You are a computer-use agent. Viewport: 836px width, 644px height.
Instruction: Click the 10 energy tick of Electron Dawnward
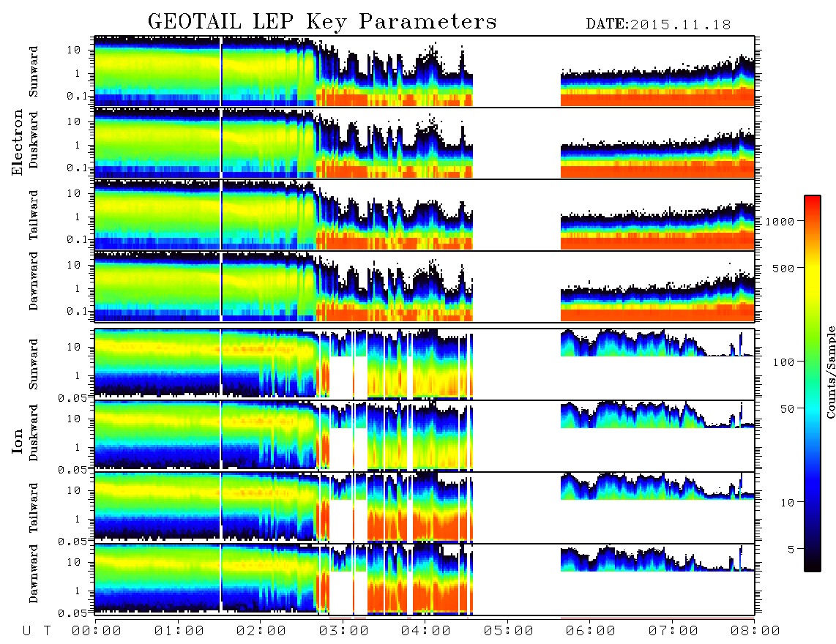[74, 265]
